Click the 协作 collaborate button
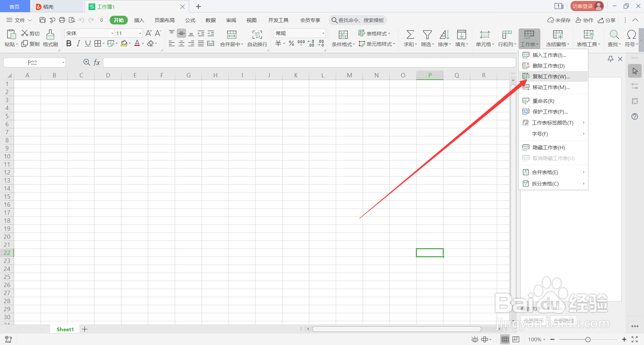This screenshot has height=345, width=644. 585,20
